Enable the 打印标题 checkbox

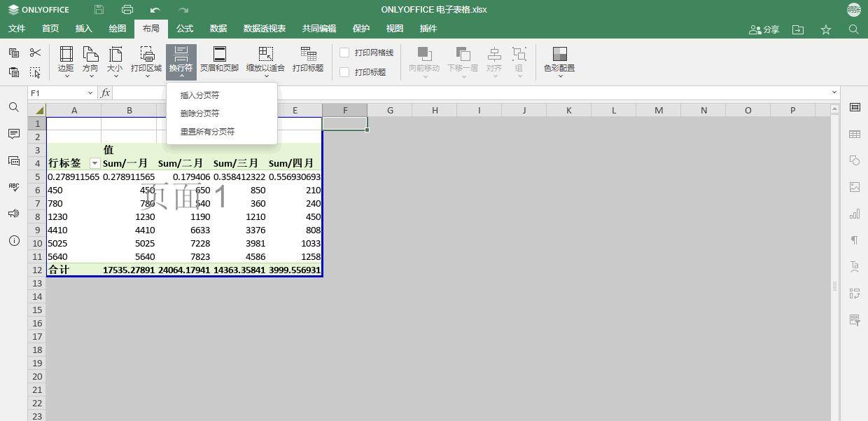[344, 71]
